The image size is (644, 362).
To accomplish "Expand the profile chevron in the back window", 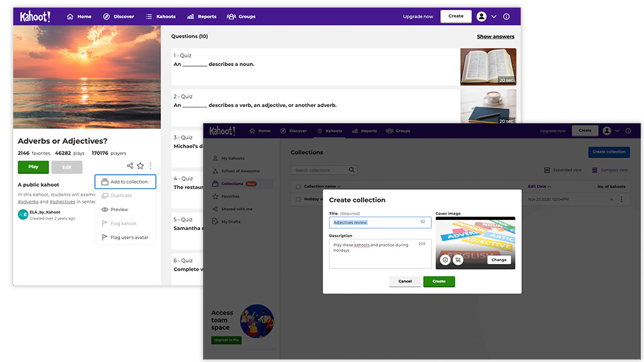I will click(494, 16).
